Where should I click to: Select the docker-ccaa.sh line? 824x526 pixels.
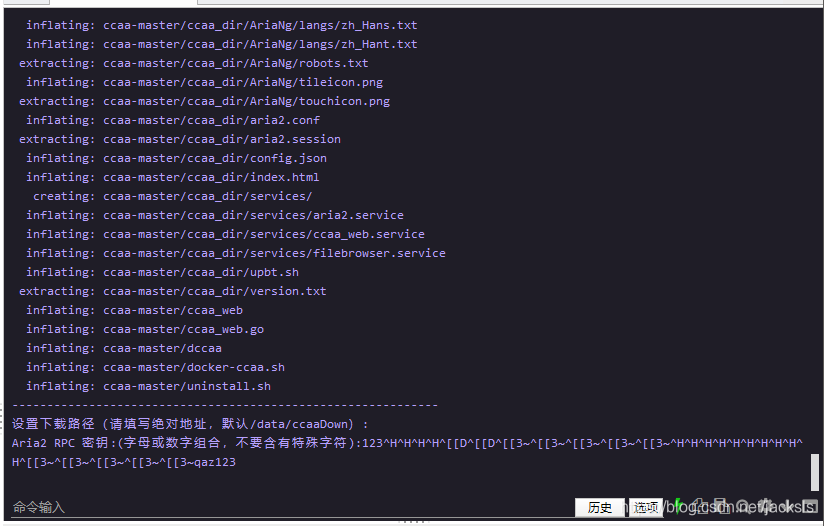coord(156,367)
